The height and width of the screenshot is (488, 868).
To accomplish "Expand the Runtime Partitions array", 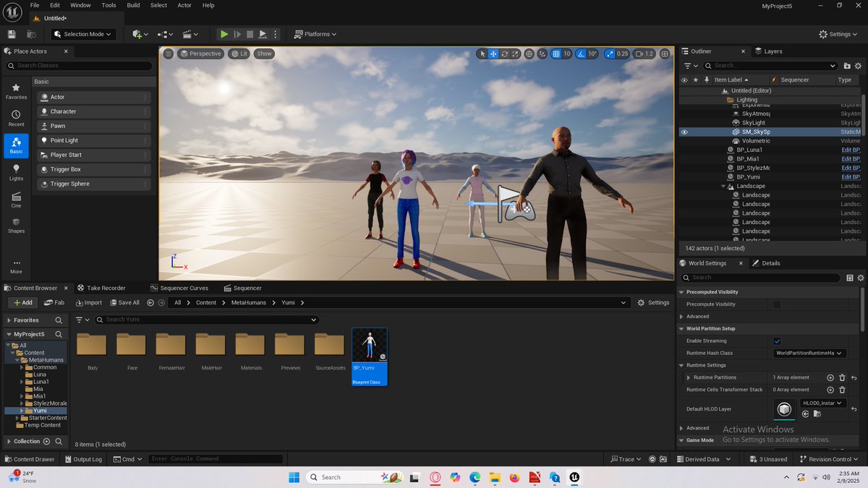I will pyautogui.click(x=688, y=377).
